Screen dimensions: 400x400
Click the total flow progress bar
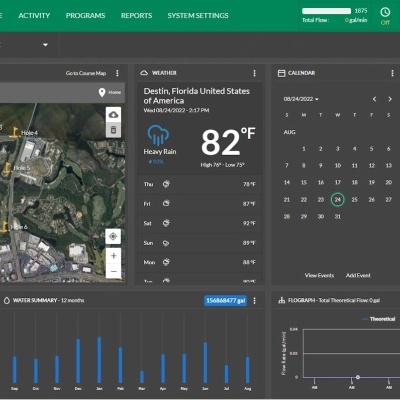click(326, 11)
